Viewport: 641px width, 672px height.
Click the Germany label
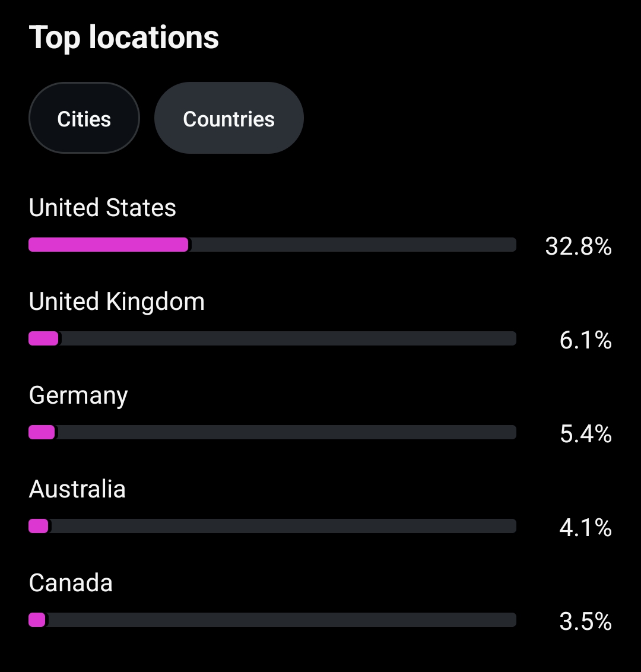coord(78,395)
